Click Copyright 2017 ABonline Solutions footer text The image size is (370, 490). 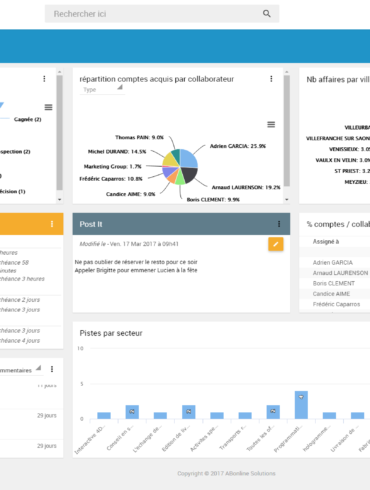pos(226,473)
